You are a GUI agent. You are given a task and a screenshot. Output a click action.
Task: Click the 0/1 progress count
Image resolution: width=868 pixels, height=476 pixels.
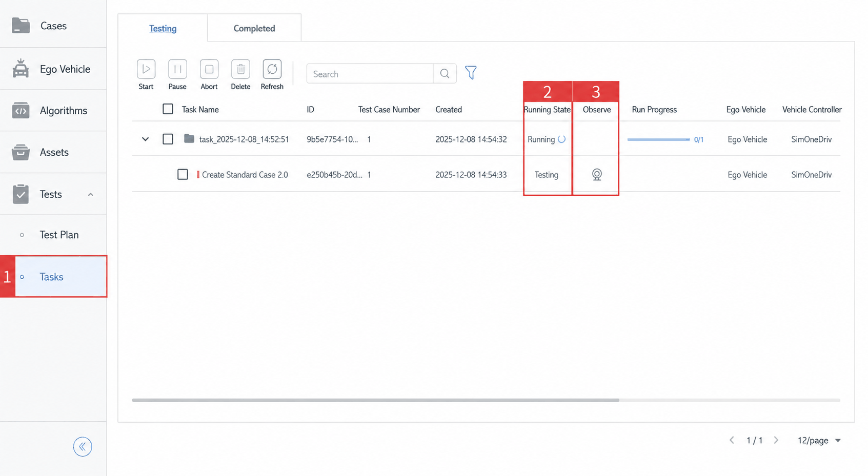click(x=699, y=139)
